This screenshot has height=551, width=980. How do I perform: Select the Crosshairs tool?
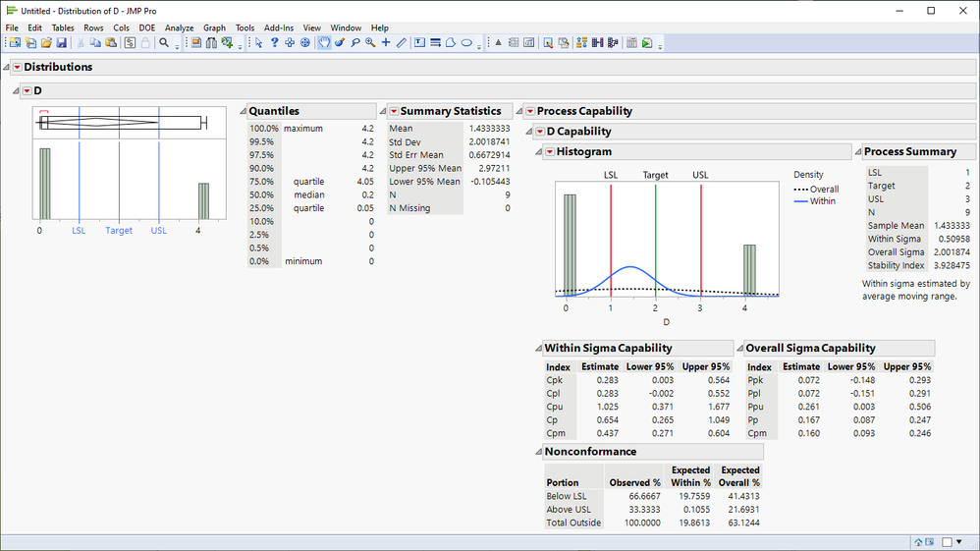tap(386, 43)
